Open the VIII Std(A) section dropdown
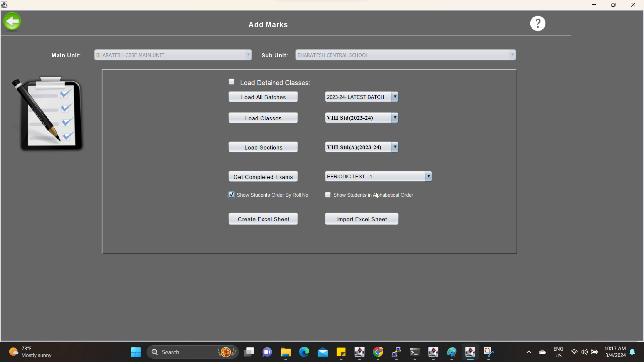644x362 pixels. point(395,147)
